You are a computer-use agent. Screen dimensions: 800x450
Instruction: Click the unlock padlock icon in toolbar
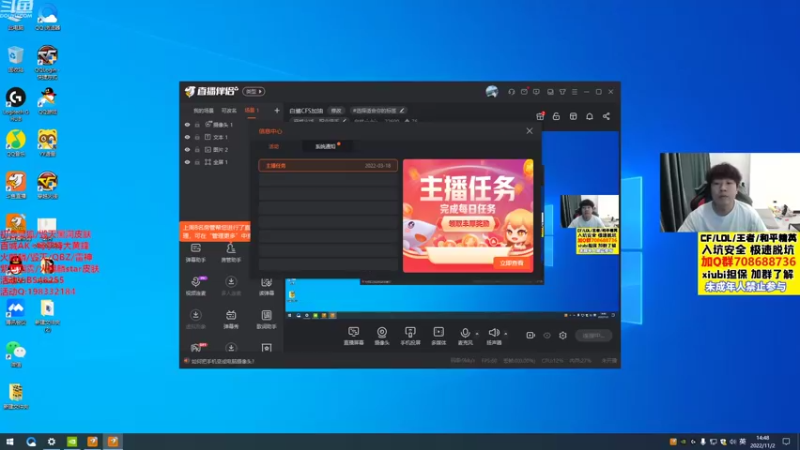(556, 116)
